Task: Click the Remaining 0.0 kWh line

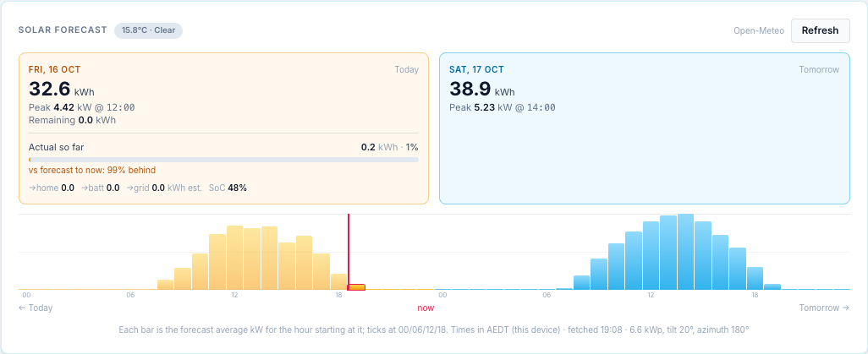Action: (72, 120)
